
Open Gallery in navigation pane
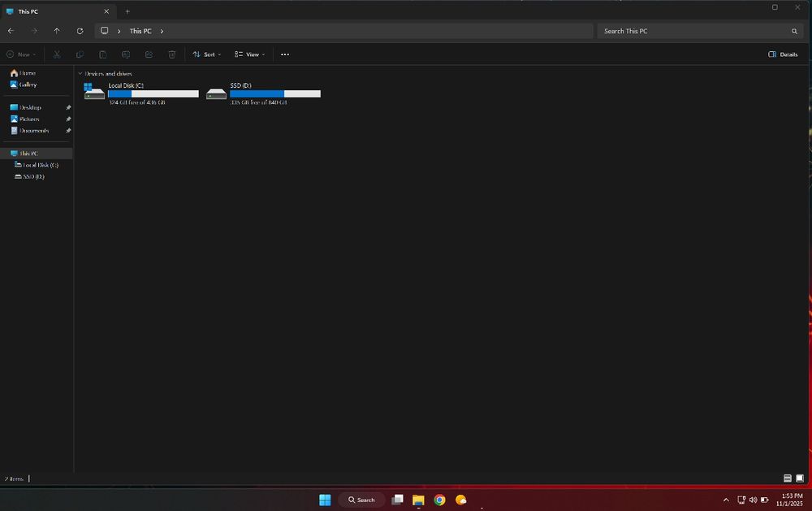[24, 84]
